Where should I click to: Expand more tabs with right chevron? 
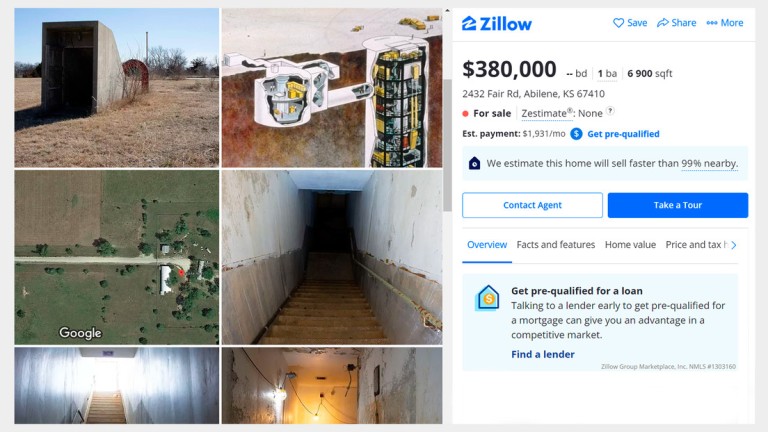pos(734,245)
